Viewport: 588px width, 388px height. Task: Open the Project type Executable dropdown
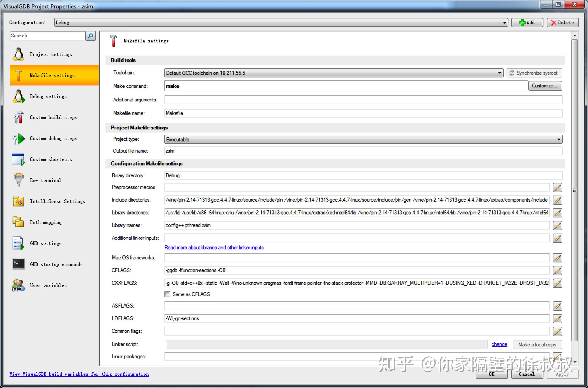coord(558,140)
